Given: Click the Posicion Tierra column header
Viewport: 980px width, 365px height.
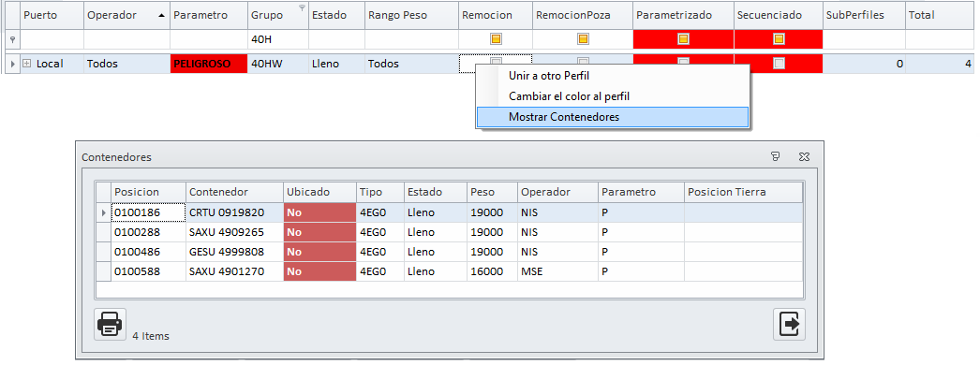Looking at the screenshot, I should pos(744,192).
